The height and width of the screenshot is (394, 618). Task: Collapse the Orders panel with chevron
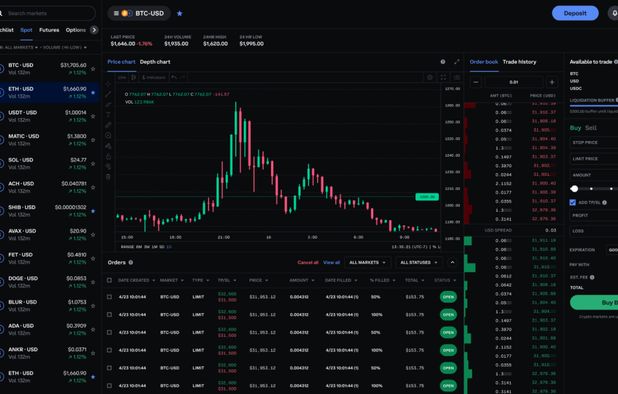(452, 262)
